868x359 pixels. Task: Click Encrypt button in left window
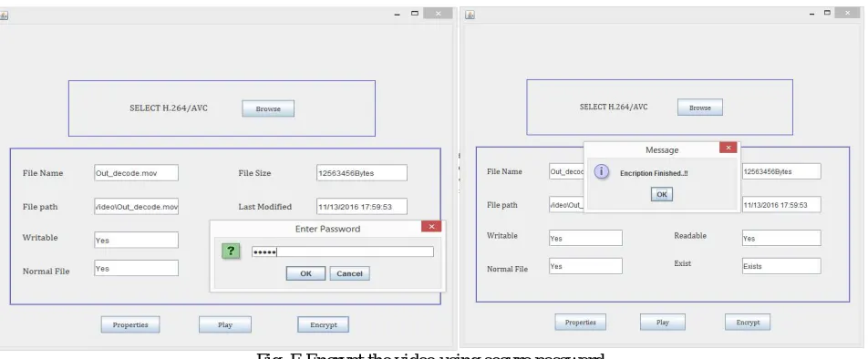coord(324,324)
